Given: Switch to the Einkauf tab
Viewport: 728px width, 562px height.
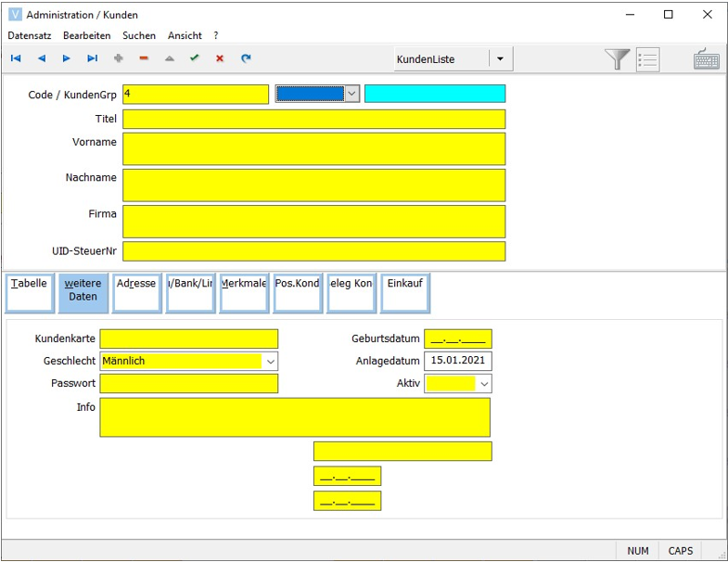Looking at the screenshot, I should pos(405,292).
